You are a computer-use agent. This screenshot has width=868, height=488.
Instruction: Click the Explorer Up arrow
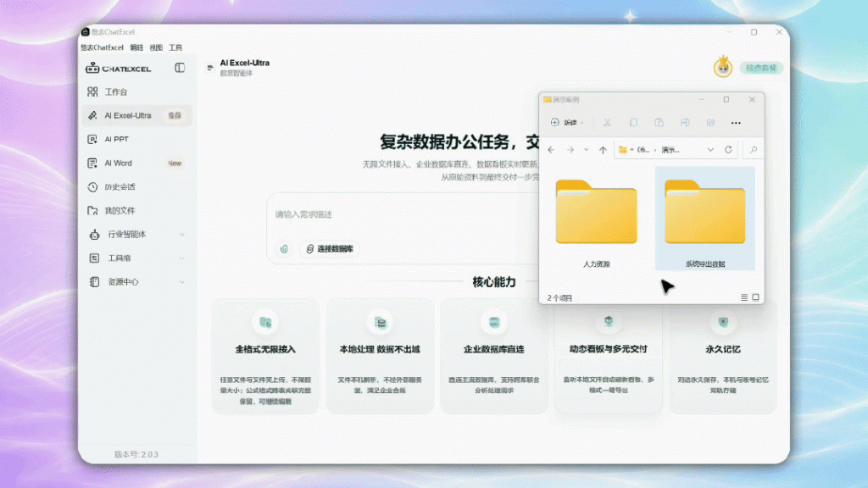click(603, 150)
